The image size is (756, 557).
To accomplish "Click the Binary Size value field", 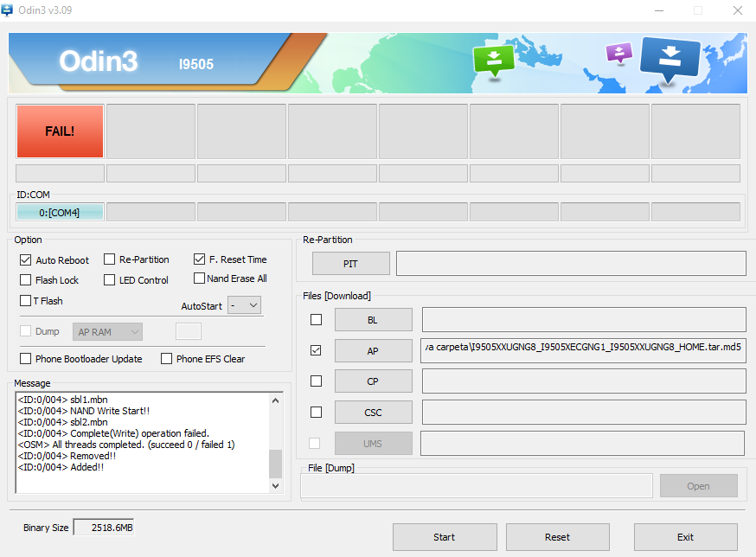I will tap(104, 528).
